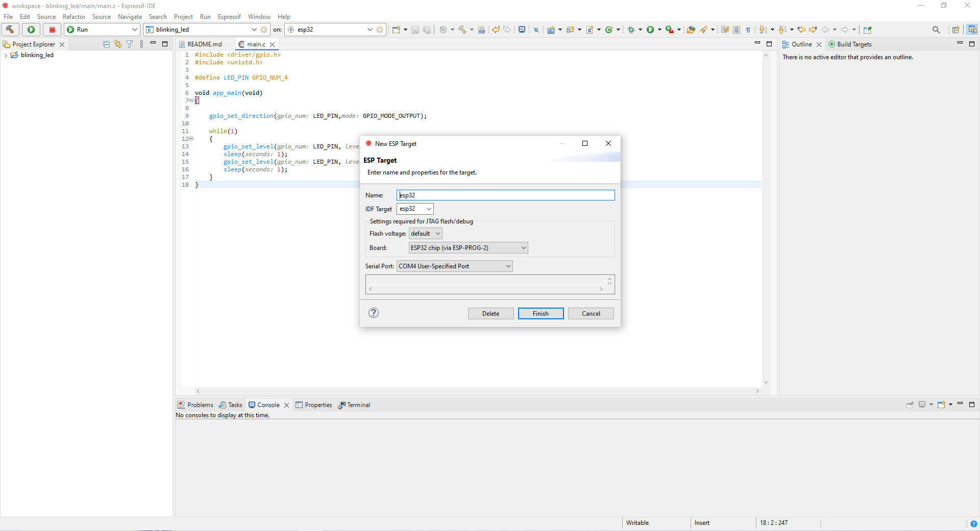
Task: Open the Espressif menu
Action: 229,17
